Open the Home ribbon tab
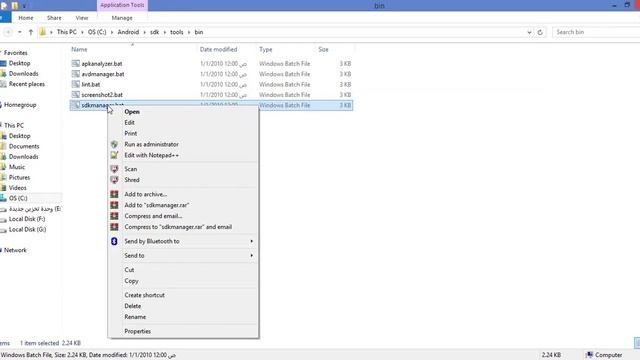 [26, 18]
